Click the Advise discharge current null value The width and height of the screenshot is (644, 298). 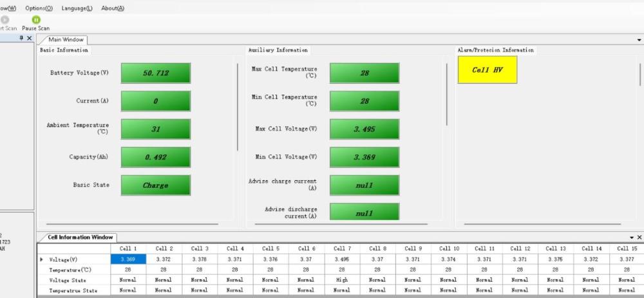tap(365, 212)
